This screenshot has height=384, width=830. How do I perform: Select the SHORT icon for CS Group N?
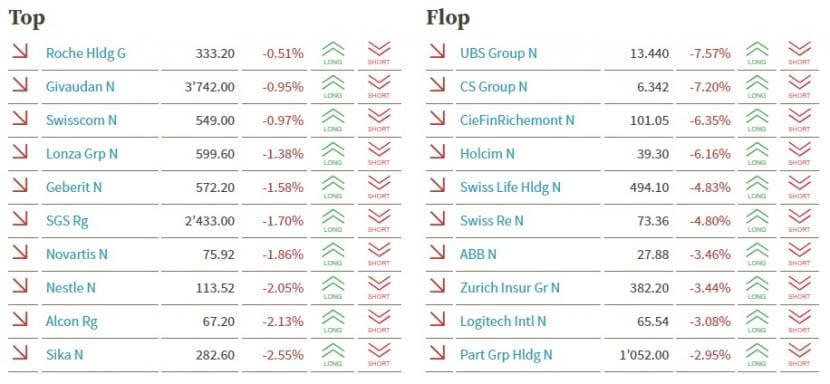(799, 86)
